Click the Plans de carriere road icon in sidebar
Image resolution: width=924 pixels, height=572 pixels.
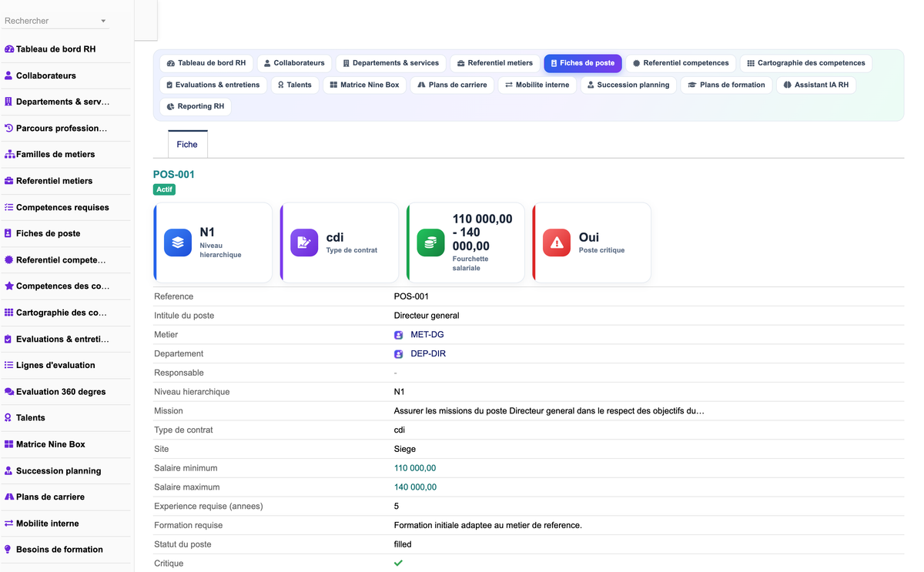pos(9,497)
